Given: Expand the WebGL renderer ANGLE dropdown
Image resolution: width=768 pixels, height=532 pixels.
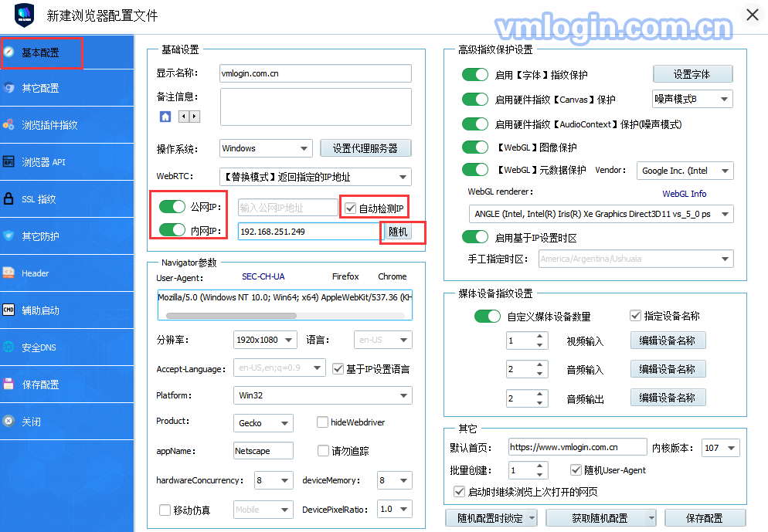Looking at the screenshot, I should tap(601, 214).
